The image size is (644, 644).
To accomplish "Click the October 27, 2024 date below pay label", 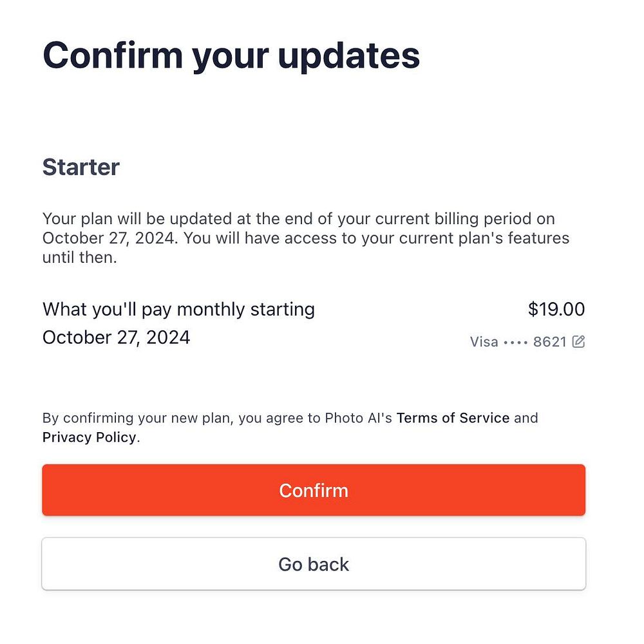I will click(116, 337).
